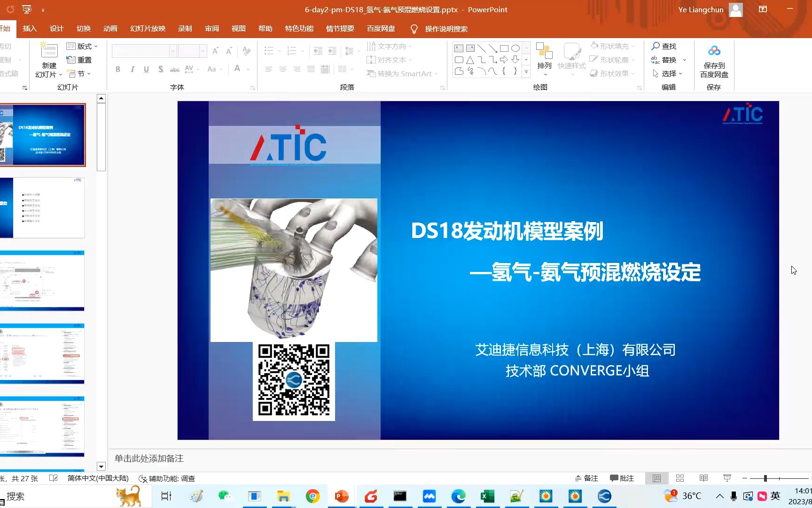Open the 设计 Design tab

tap(56, 29)
